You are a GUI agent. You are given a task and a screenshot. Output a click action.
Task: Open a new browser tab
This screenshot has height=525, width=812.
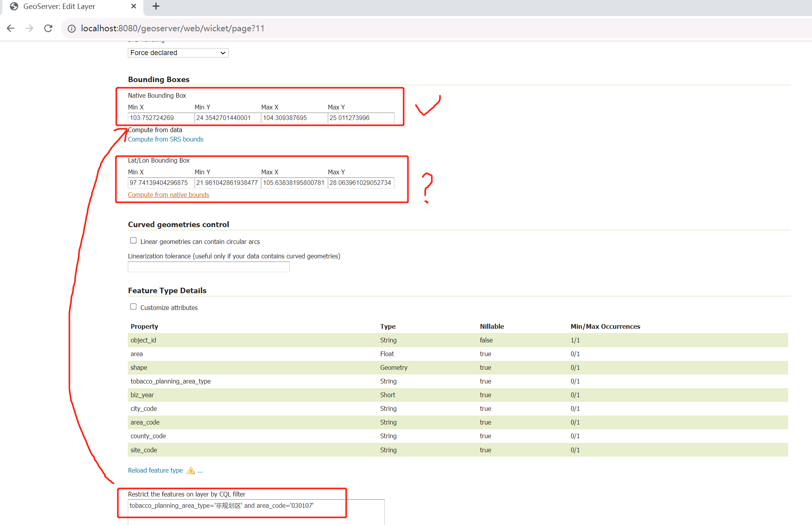tap(156, 6)
